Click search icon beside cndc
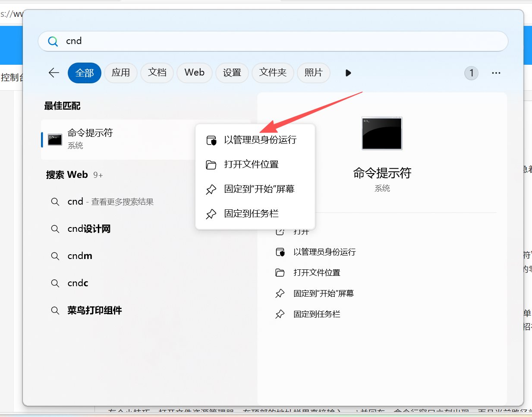Screen dimensions: 532x417 pyautogui.click(x=55, y=284)
